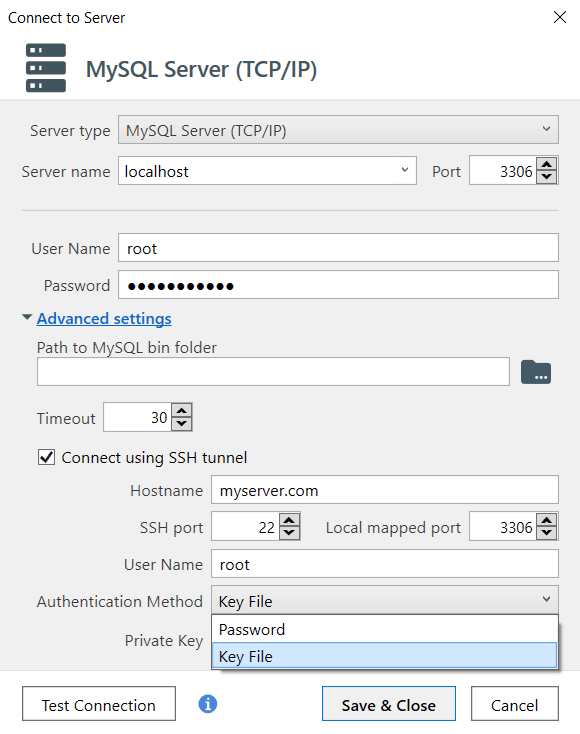580x734 pixels.
Task: Click the Advanced settings link
Action: coord(104,318)
